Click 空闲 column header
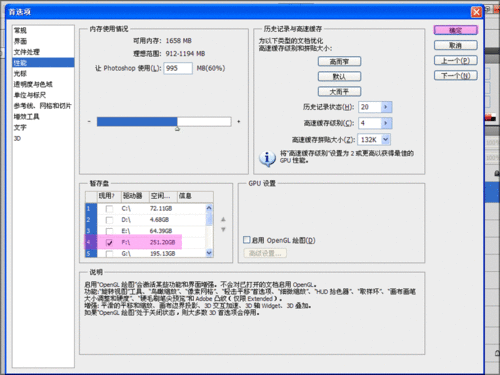 click(162, 196)
